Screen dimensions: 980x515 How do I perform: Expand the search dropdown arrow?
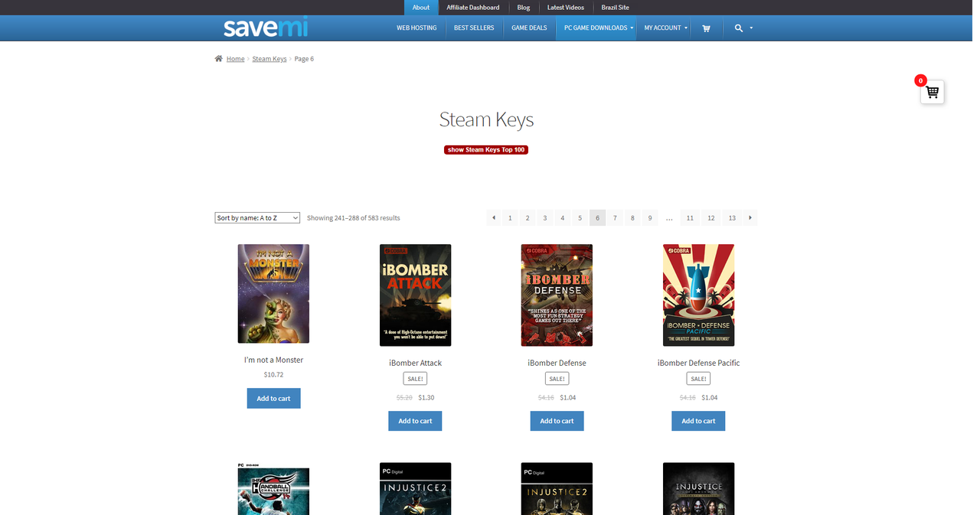pyautogui.click(x=751, y=28)
